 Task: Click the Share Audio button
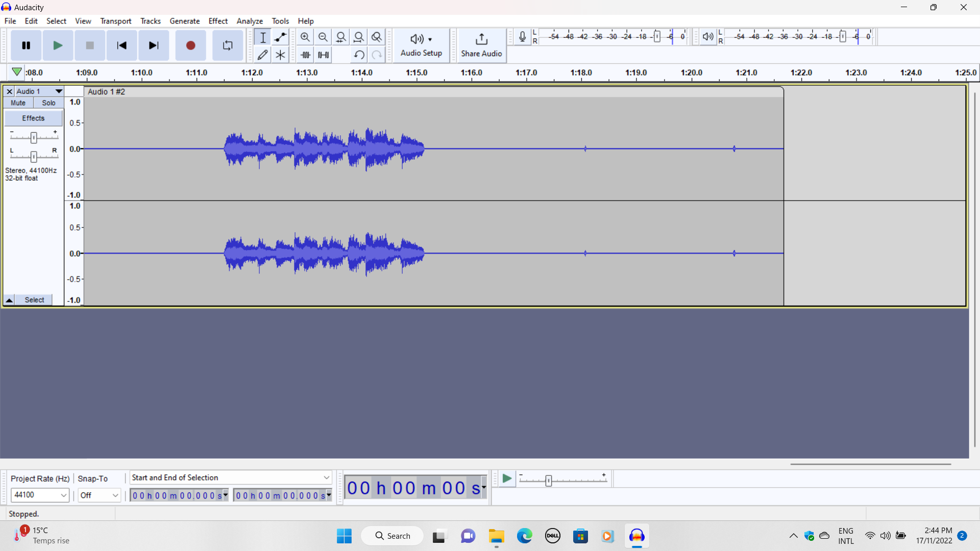tap(481, 45)
